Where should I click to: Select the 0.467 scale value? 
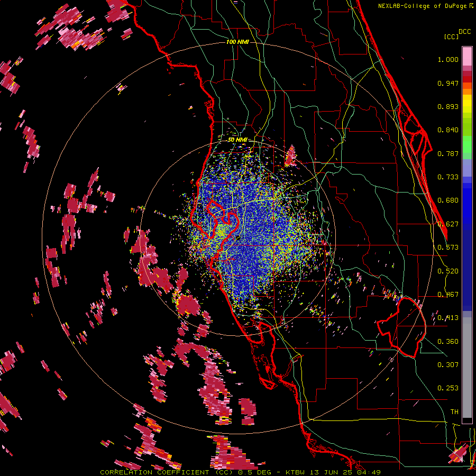coord(448,295)
